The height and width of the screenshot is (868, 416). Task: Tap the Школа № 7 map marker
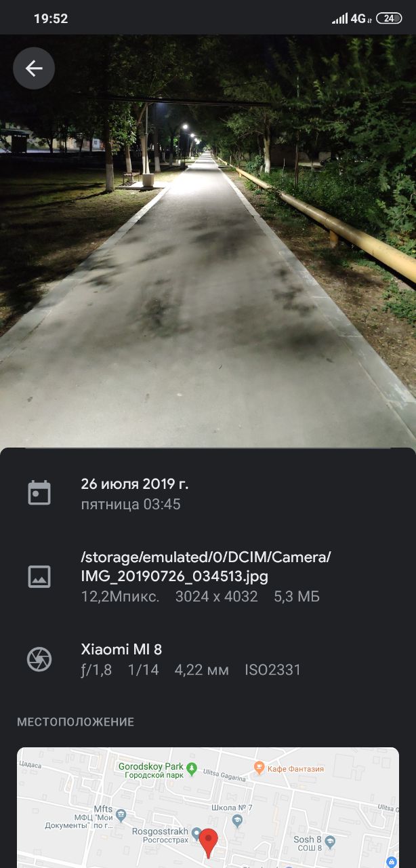(237, 821)
